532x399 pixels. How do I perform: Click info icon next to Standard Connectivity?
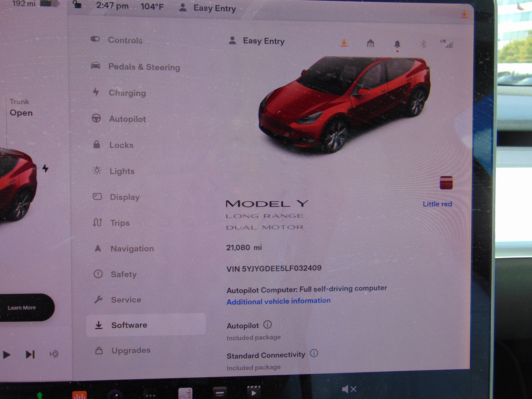coord(314,353)
